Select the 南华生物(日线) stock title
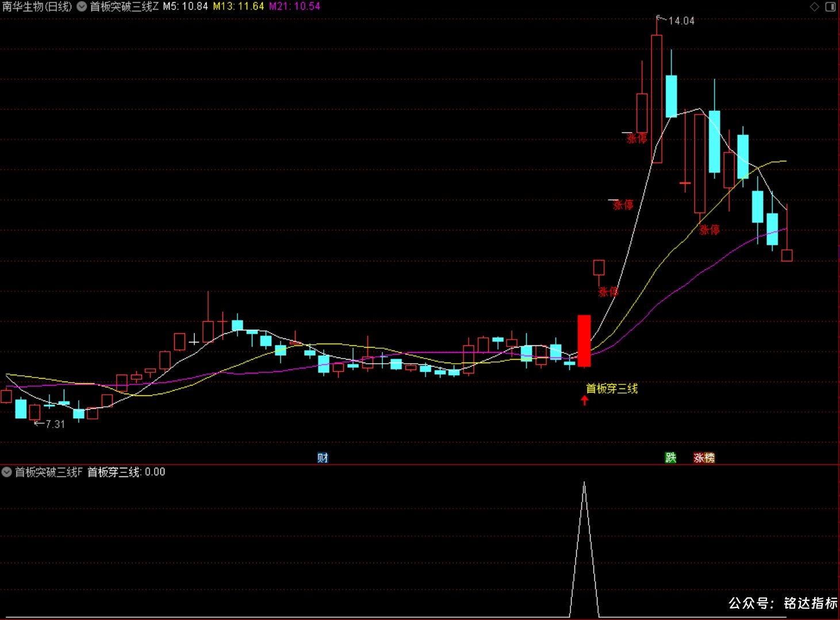Viewport: 840px width, 620px height. (37, 7)
